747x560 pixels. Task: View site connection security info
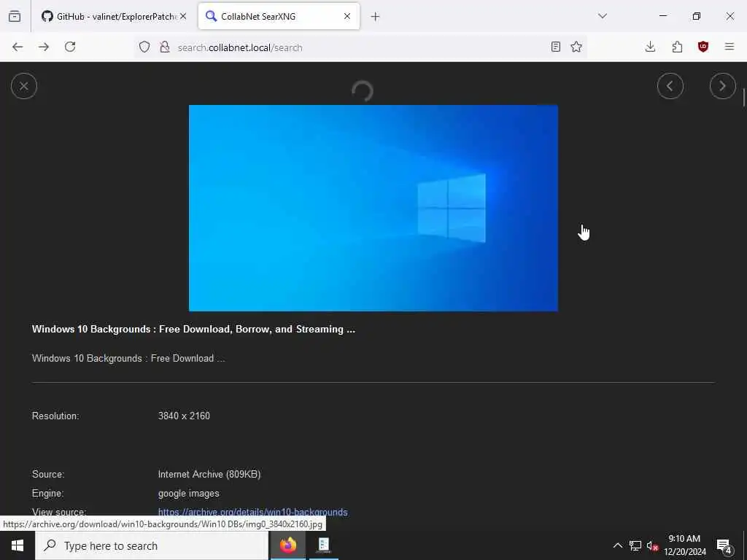[165, 47]
